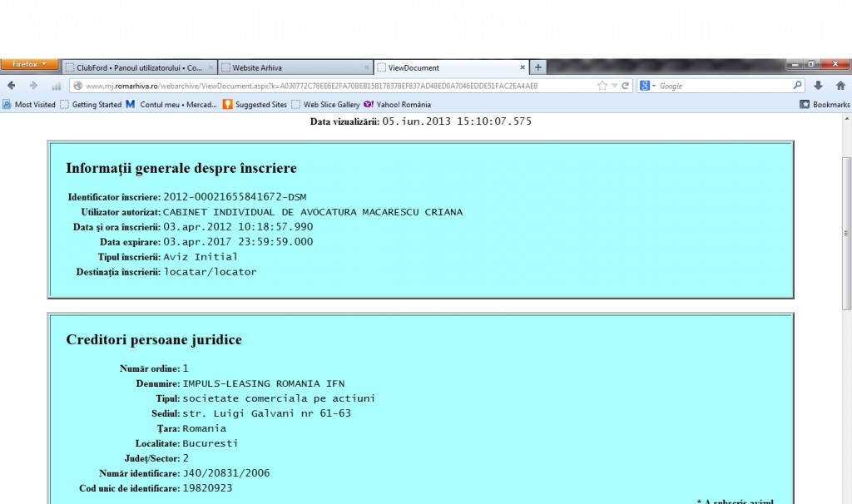Screen dimensions: 852x504
Task: Switch to the ClubFord tab
Action: 137,67
